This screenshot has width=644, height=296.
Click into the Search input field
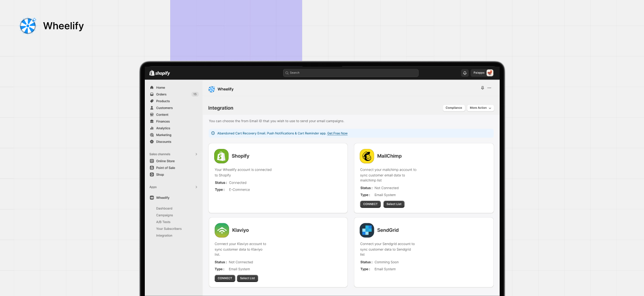351,73
